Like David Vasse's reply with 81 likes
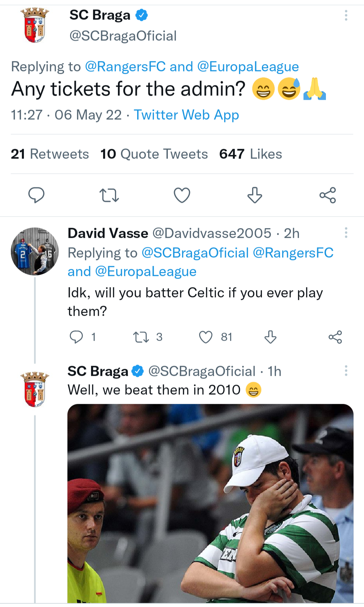The width and height of the screenshot is (364, 607). click(206, 337)
